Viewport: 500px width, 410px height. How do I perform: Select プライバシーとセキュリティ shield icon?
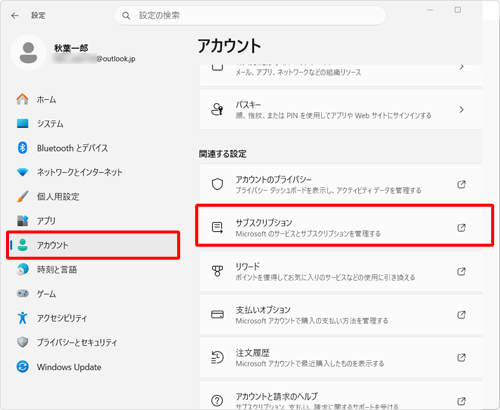22,342
